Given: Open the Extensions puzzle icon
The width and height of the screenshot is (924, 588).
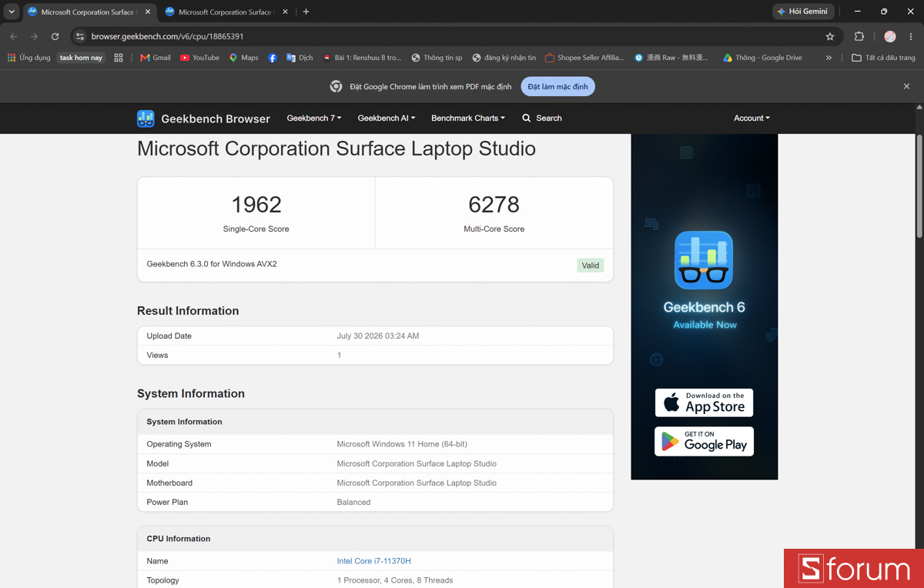Looking at the screenshot, I should [x=859, y=36].
